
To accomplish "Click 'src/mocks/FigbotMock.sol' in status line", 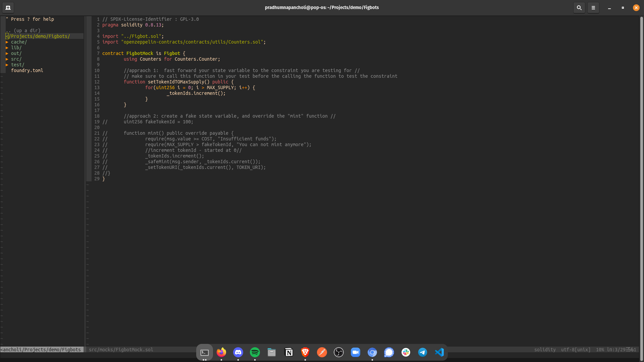I will coord(121,350).
